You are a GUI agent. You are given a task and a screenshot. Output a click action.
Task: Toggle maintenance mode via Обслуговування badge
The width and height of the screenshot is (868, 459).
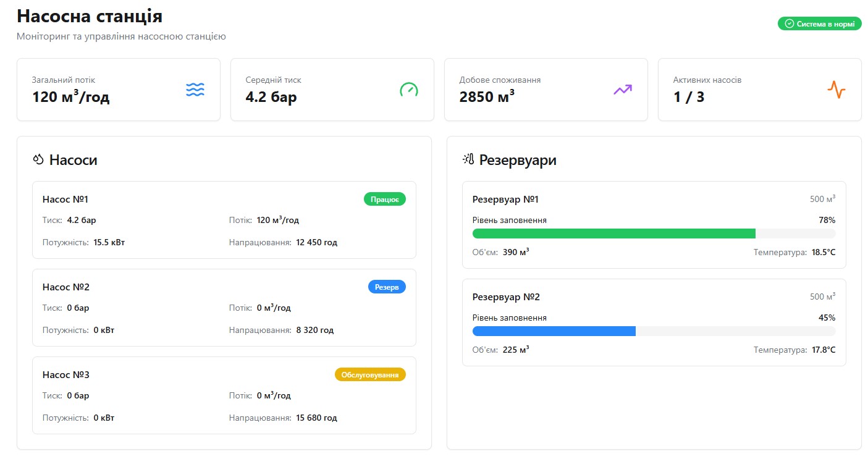coord(370,374)
